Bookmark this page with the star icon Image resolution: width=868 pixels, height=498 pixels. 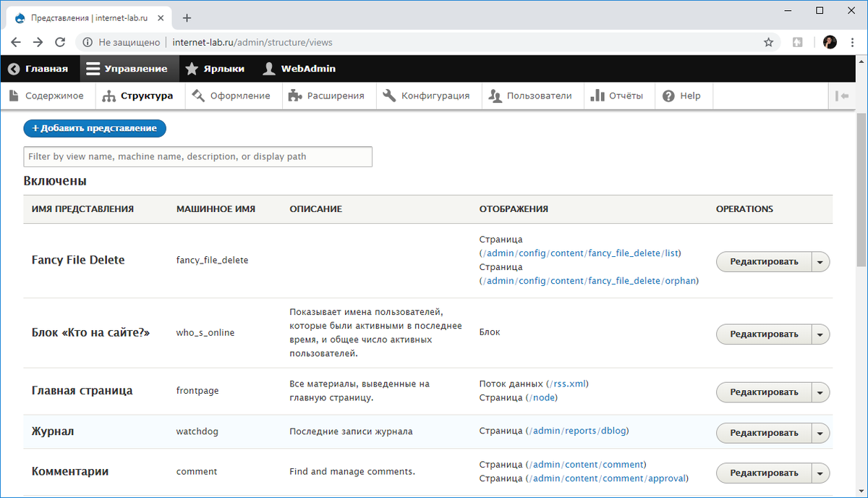click(x=768, y=42)
